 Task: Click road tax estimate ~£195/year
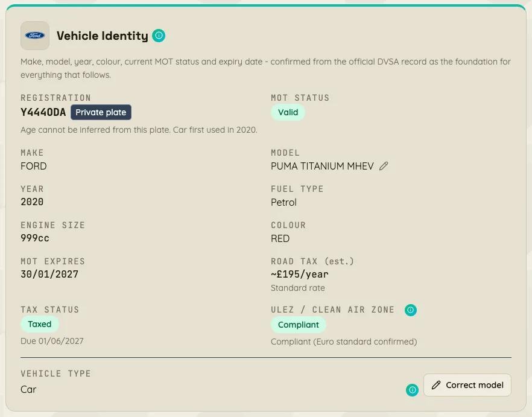[300, 275]
